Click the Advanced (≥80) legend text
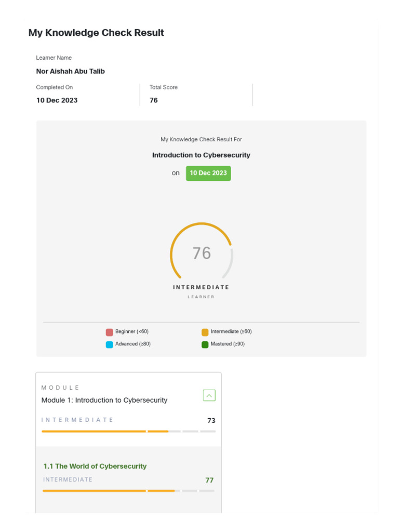Viewport: 399px width, 532px height. [133, 344]
